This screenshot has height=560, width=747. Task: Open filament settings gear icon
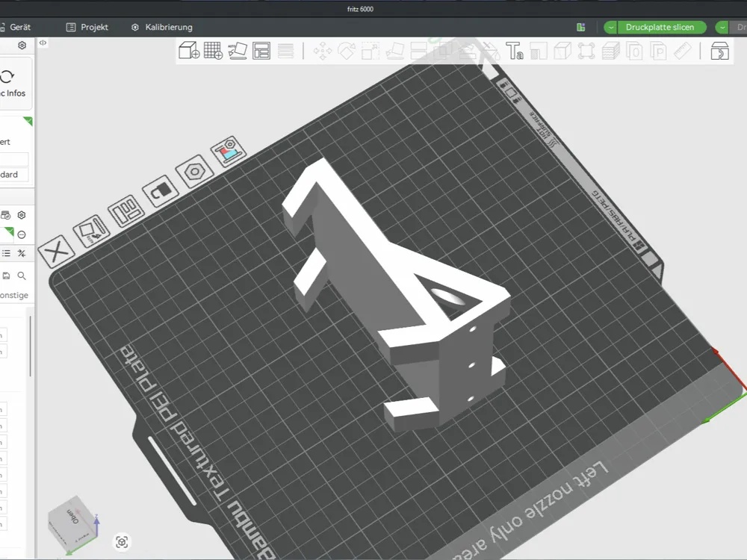tap(22, 215)
